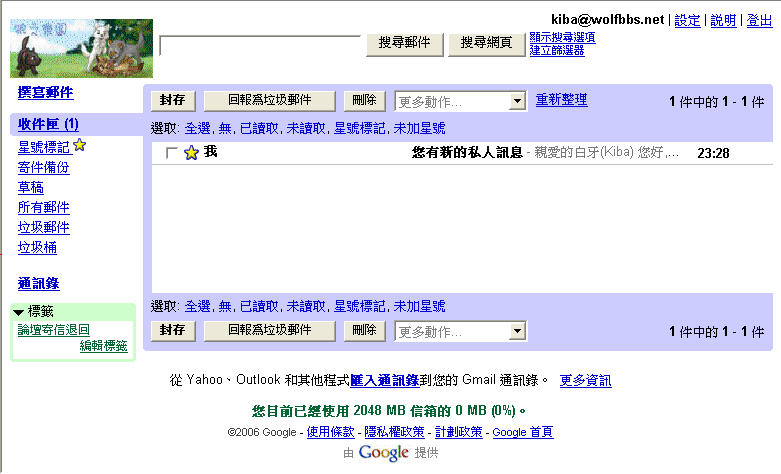The height and width of the screenshot is (474, 781).
Task: Click the yellow star beside 星號標記
Action: click(x=80, y=147)
